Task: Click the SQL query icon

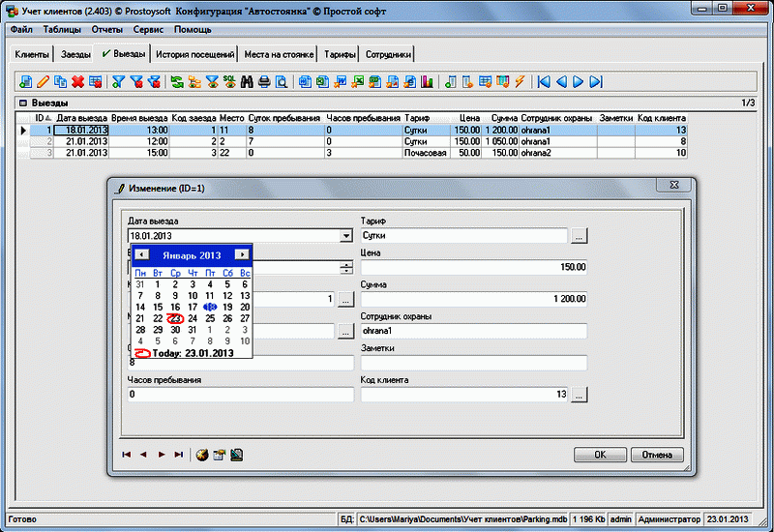Action: (229, 82)
